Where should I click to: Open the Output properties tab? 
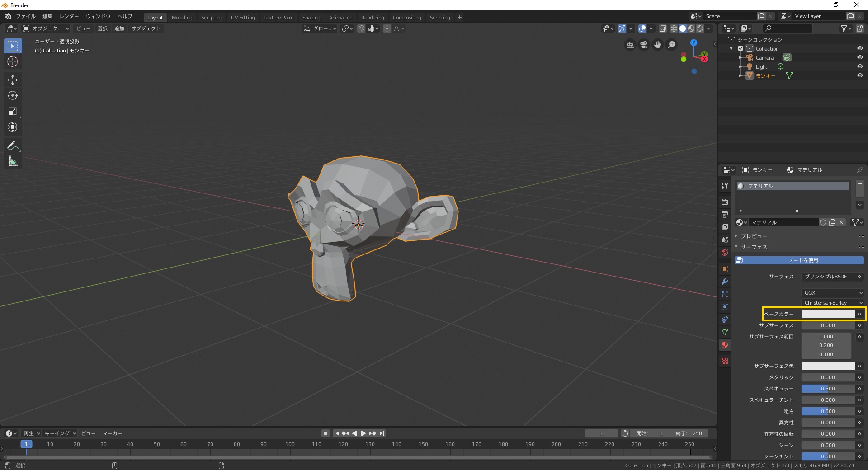725,214
